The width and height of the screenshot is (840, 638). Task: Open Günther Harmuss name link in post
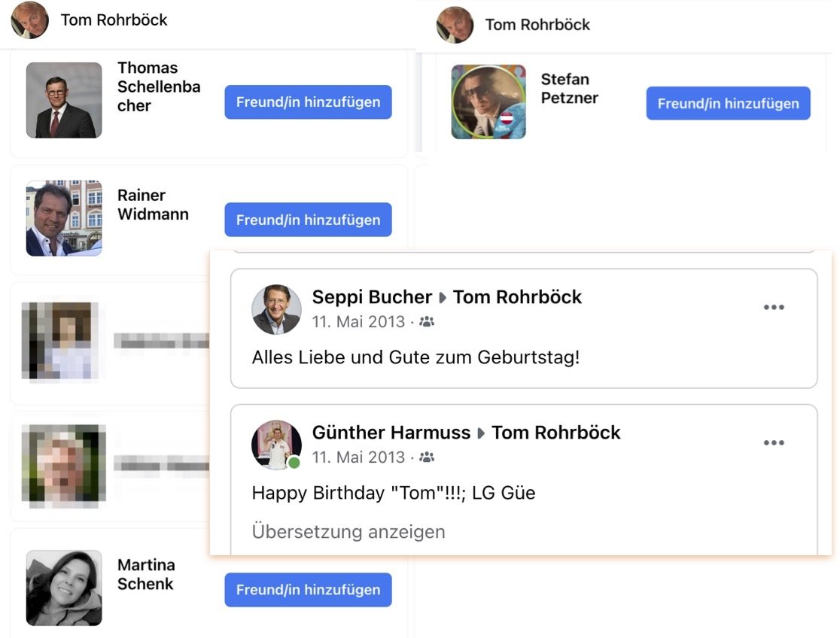391,433
